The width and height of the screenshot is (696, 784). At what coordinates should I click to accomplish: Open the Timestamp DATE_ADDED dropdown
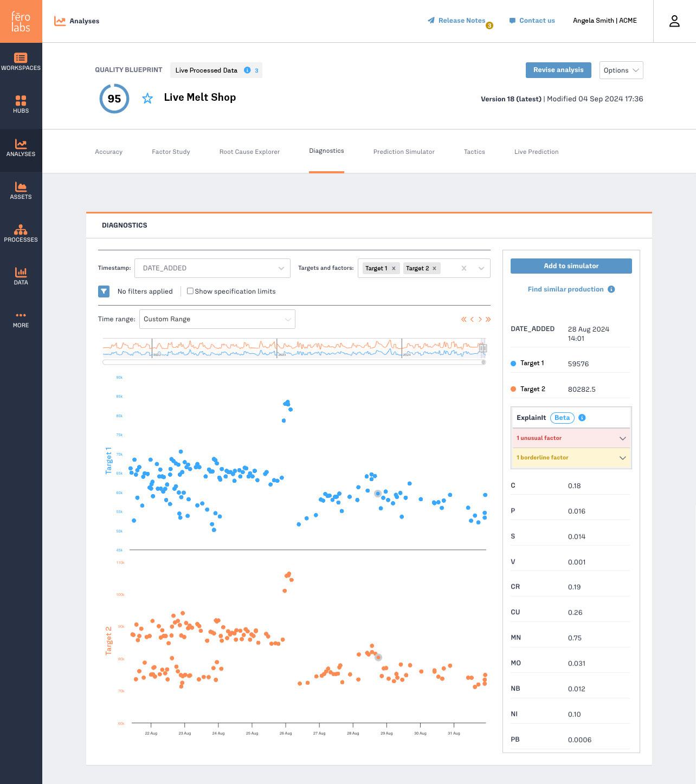(x=212, y=268)
